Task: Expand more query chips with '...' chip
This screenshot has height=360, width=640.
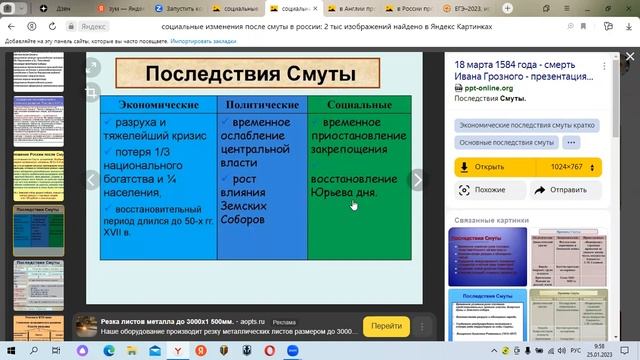Action: click(x=571, y=142)
